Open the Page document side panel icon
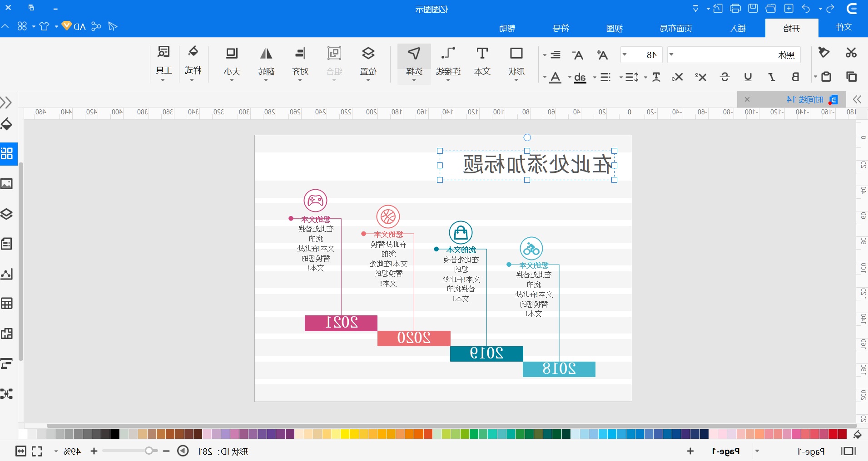Viewport: 868px width, 461px height. pyautogui.click(x=7, y=244)
